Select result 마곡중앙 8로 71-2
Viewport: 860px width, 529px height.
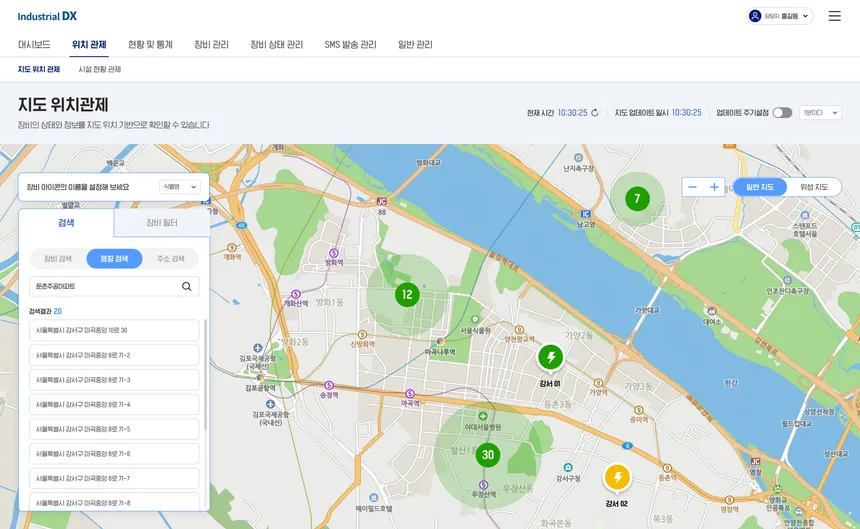[x=114, y=355]
